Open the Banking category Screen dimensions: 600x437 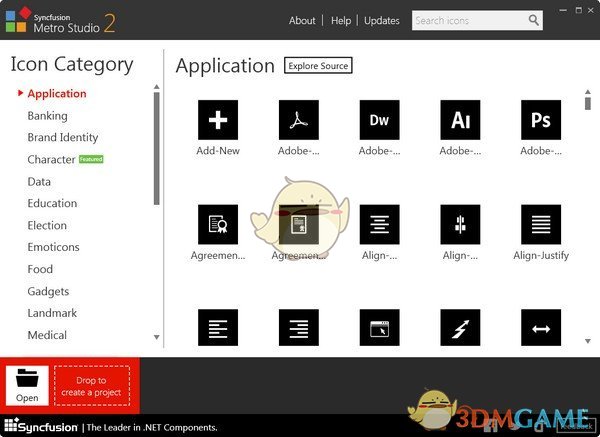(47, 116)
